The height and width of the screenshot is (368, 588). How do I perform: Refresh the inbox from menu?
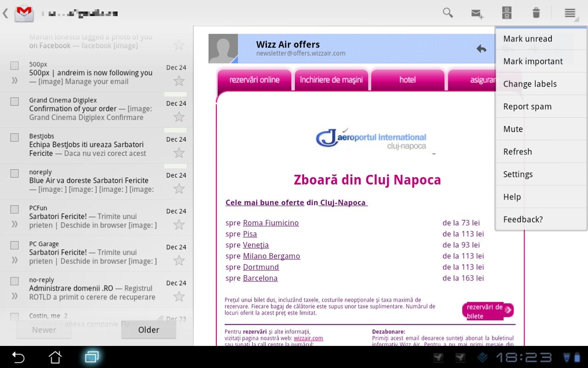pyautogui.click(x=541, y=151)
